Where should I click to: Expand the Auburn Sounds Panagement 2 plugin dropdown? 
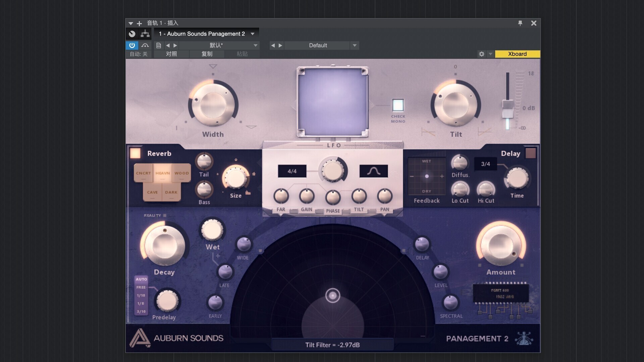click(253, 34)
